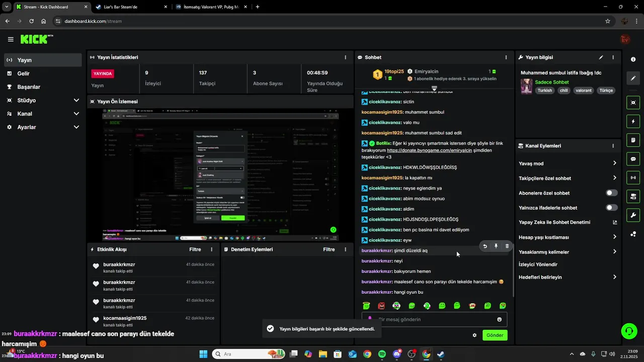Open Hesap yaşı kısıtlaması arrow
The height and width of the screenshot is (362, 644).
pos(615,237)
